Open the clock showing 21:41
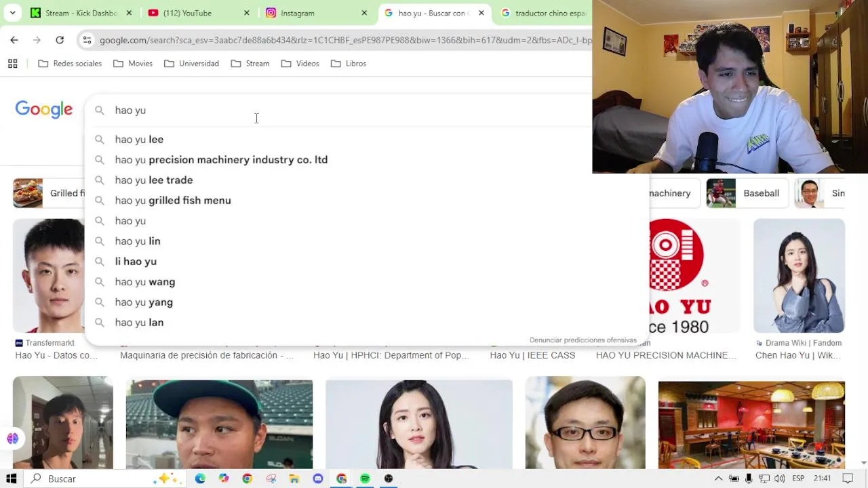Viewport: 868px width, 488px height. pos(822,479)
